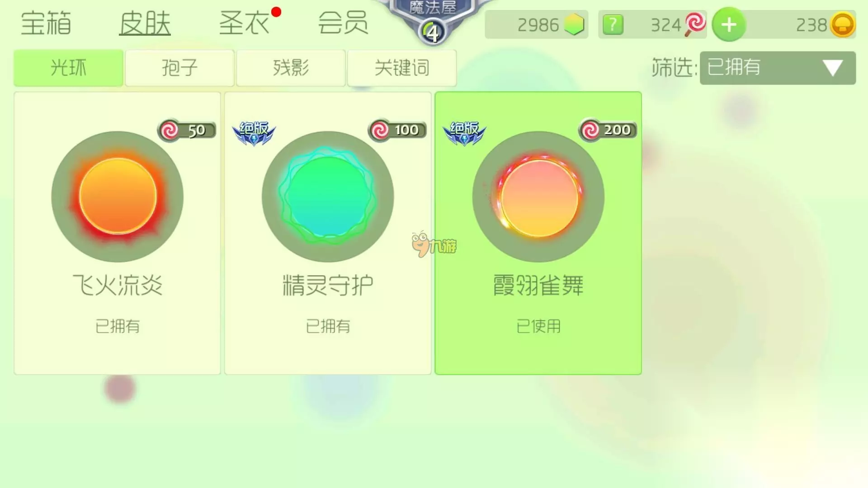Click the green question mark help icon
The height and width of the screenshot is (488, 868).
tap(613, 24)
